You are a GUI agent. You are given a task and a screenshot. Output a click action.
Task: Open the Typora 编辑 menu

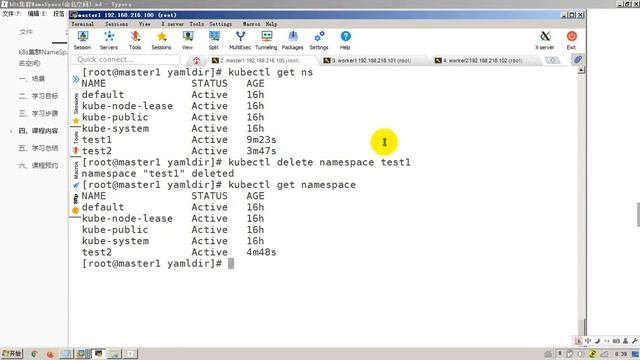point(37,13)
